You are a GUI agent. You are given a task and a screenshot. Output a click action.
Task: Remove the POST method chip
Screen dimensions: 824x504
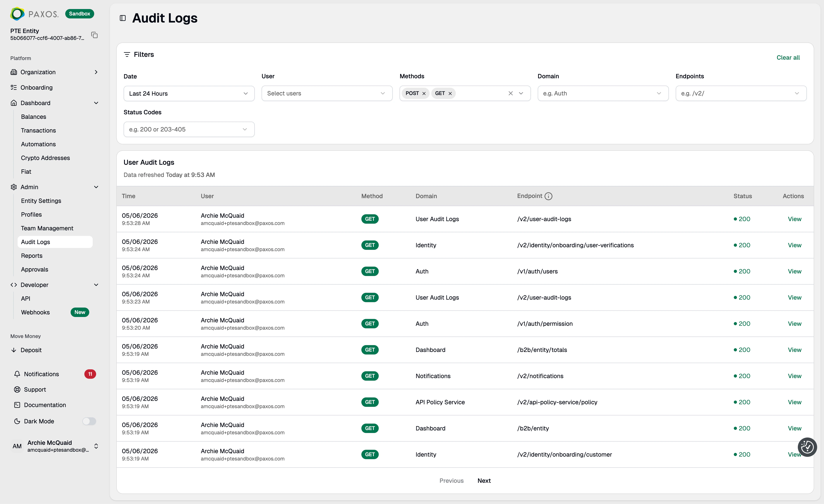(424, 94)
